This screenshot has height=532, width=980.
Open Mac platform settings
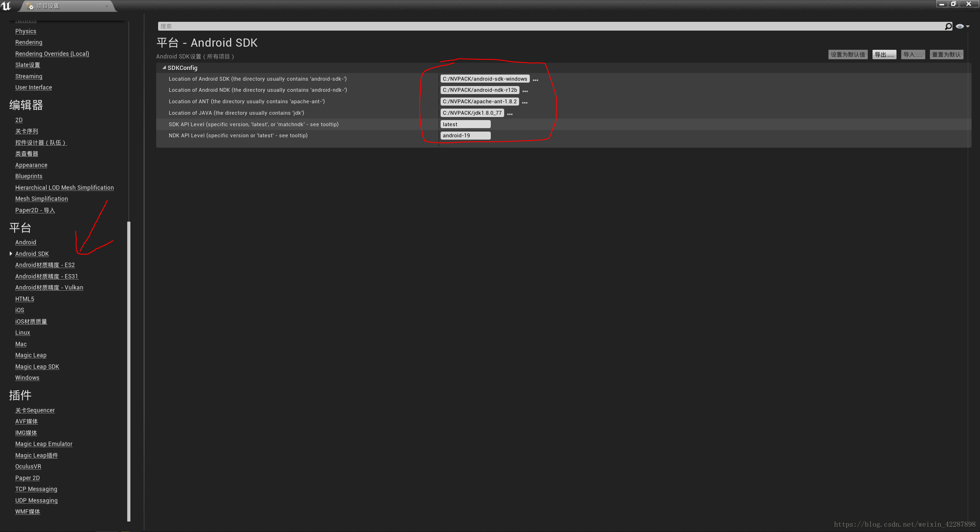[x=21, y=344]
